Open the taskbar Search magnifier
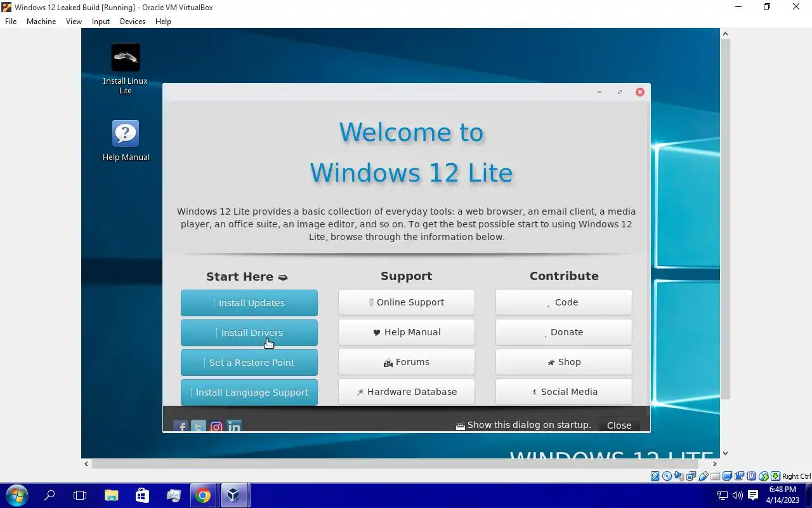812x508 pixels. 49,495
